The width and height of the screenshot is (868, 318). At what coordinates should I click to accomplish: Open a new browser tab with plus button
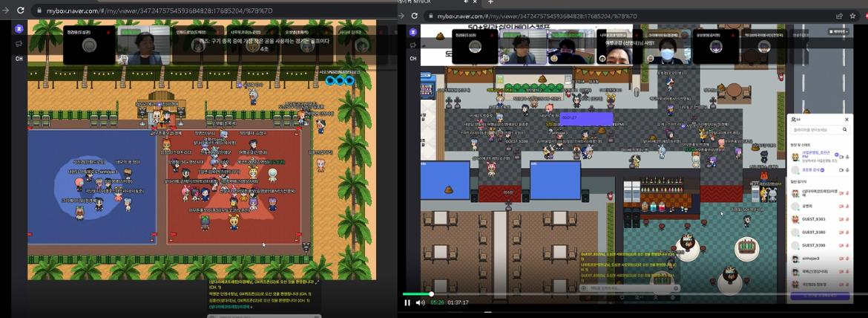(490, 2)
